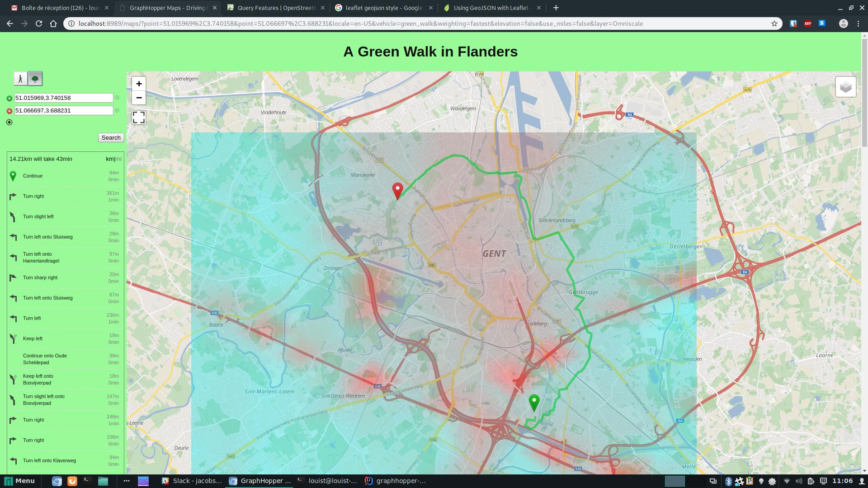
Task: Clear the start coordinate input field
Action: 117,98
